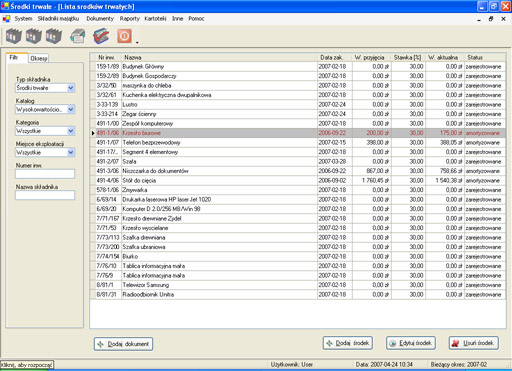Select the Szafa row
The height and width of the screenshot is (371, 512).
click(x=298, y=162)
